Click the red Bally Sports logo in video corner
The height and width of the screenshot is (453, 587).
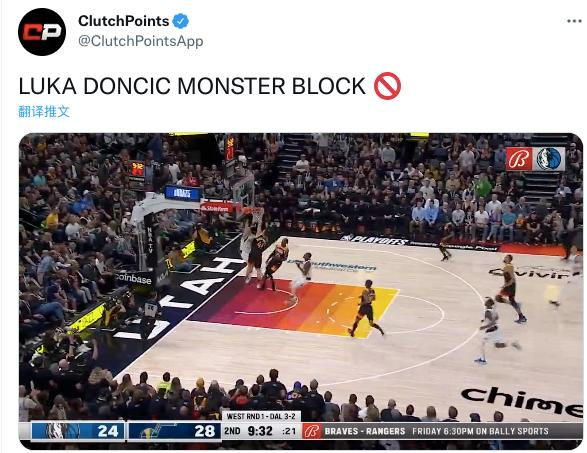click(519, 159)
